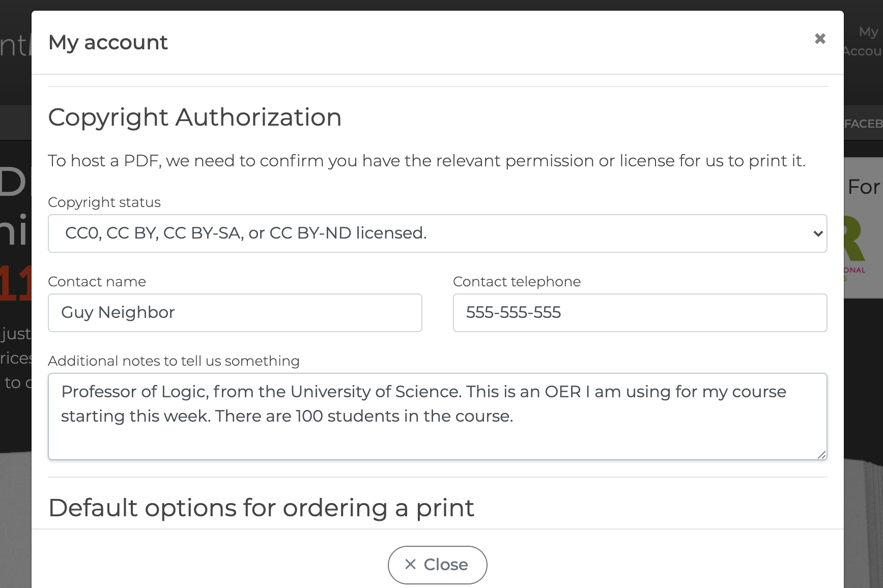The height and width of the screenshot is (588, 883).
Task: Click the Contact name label
Action: [x=97, y=282]
